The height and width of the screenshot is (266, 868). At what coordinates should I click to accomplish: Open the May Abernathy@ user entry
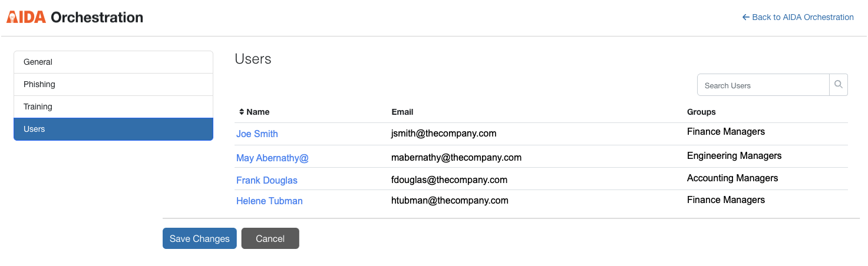point(272,158)
